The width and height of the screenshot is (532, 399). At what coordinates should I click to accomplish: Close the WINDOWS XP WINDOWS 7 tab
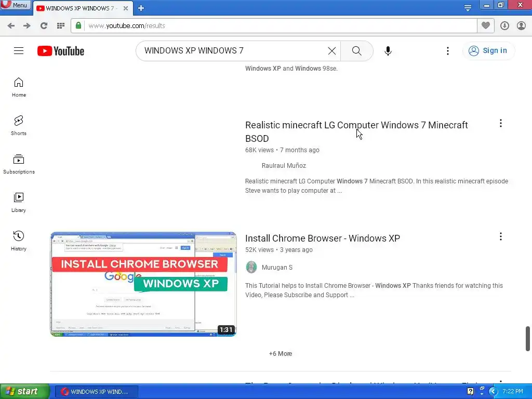(126, 8)
